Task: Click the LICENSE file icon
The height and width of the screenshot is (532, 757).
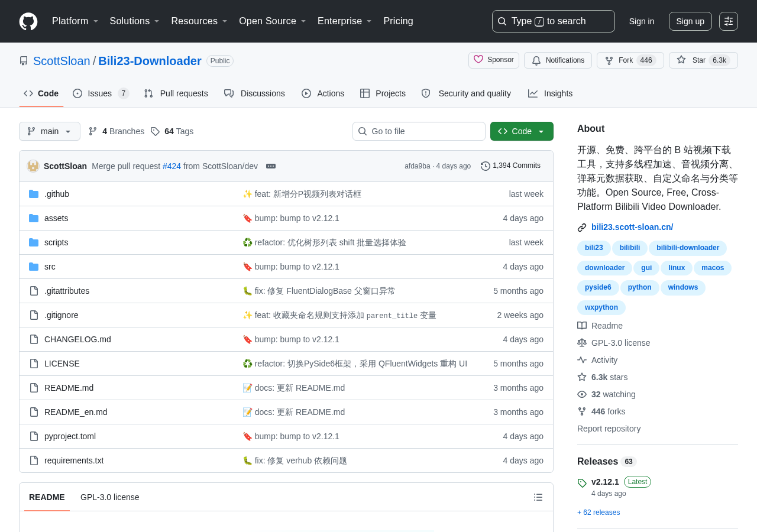Action: (x=34, y=364)
